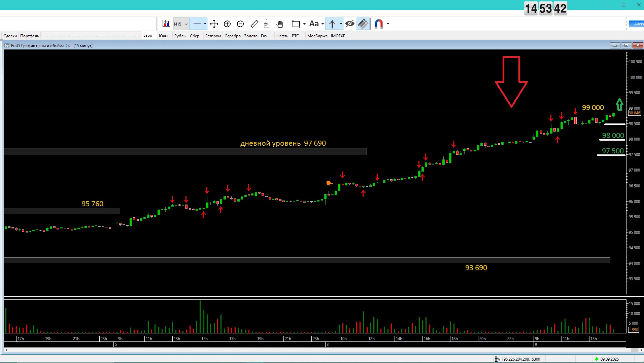
Task: Select the Aa text annotation tool
Action: [314, 24]
